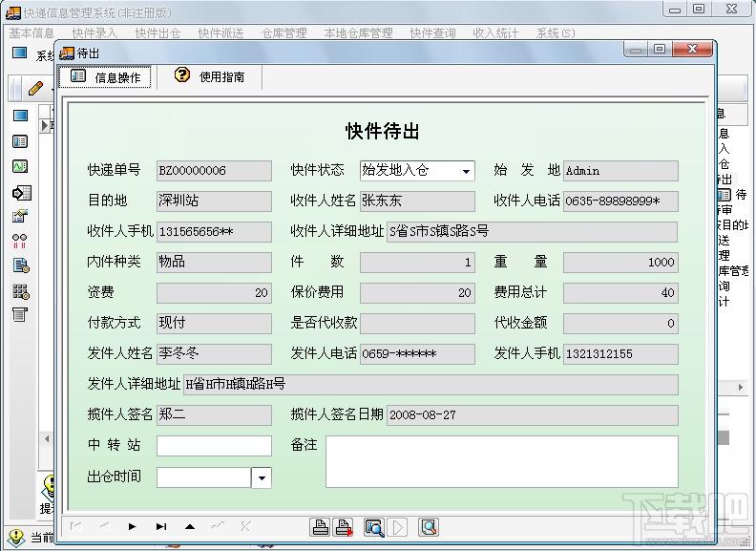Click the 收件人详细地址 field

(x=533, y=232)
